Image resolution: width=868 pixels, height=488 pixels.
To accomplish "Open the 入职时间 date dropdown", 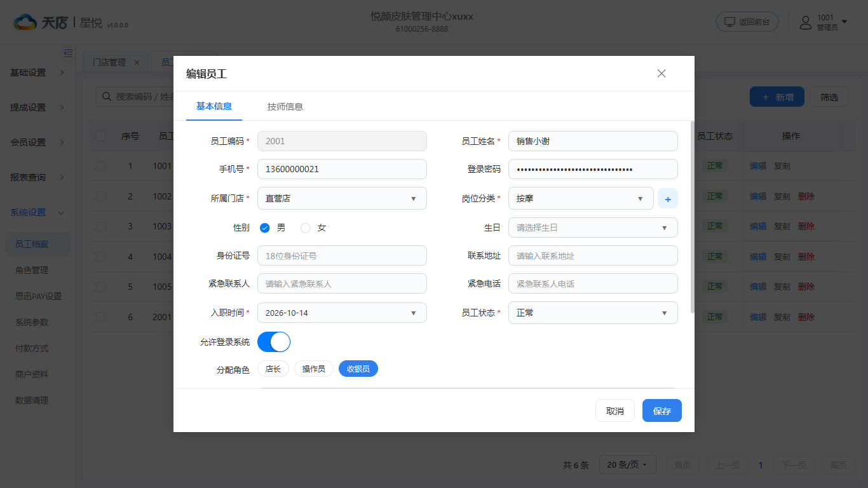I will pyautogui.click(x=342, y=313).
